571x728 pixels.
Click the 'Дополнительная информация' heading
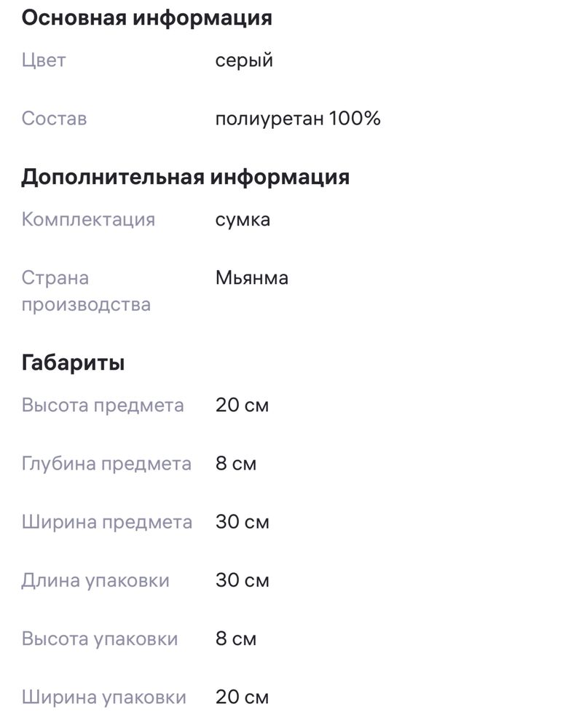(x=186, y=178)
